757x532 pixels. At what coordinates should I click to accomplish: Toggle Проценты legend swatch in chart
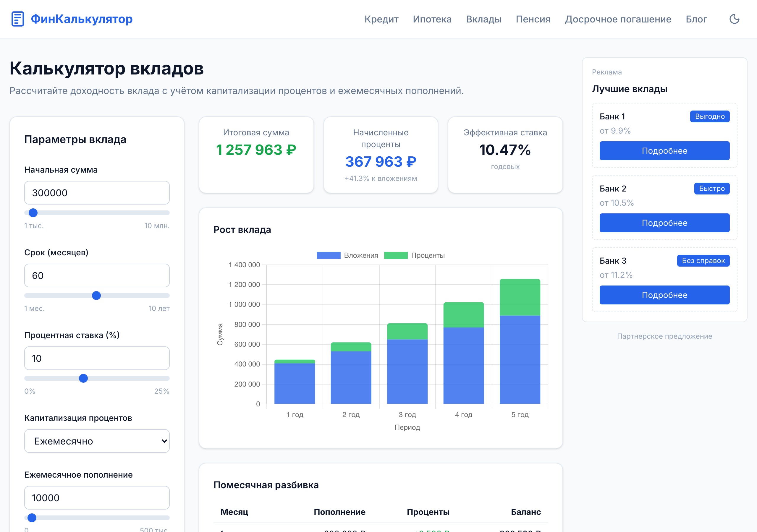pyautogui.click(x=396, y=255)
